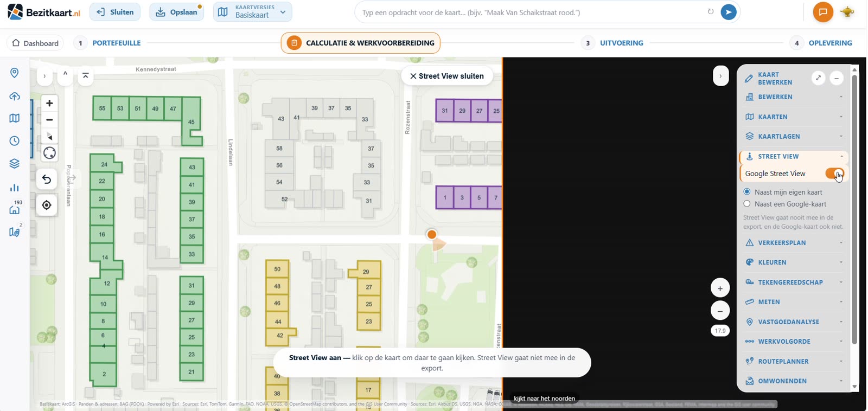Click the orange Street View position marker
The height and width of the screenshot is (411, 868).
432,234
